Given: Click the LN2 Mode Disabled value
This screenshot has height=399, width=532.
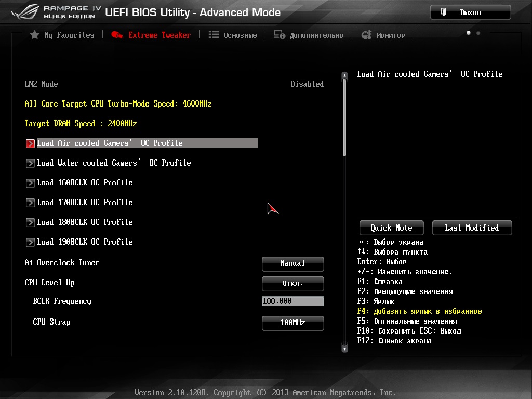Looking at the screenshot, I should click(x=307, y=84).
